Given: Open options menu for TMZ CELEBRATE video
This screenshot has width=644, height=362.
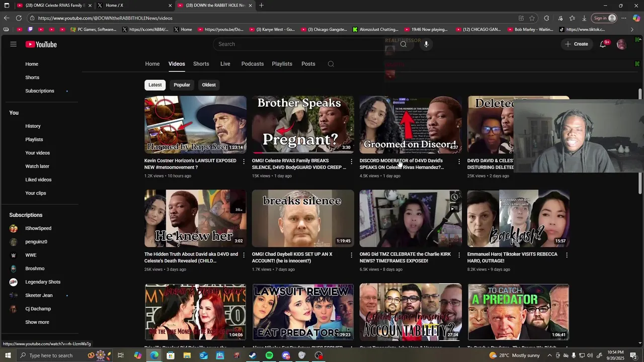Looking at the screenshot, I should [458, 255].
